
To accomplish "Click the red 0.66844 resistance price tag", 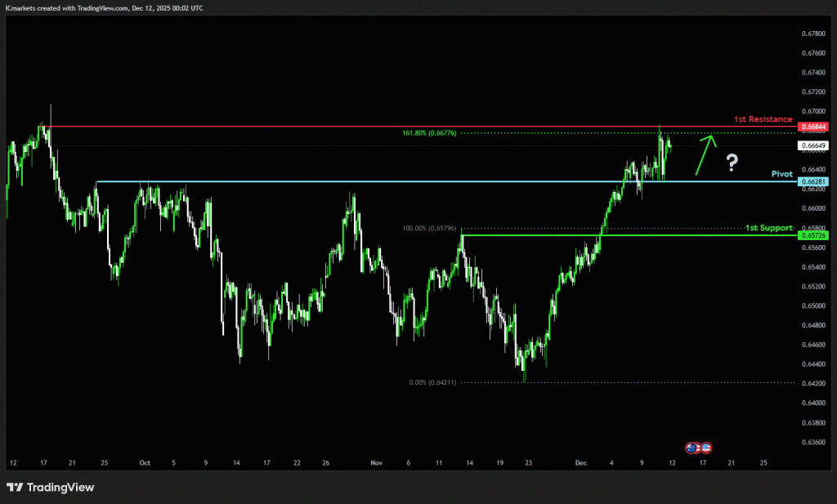I will click(x=814, y=127).
